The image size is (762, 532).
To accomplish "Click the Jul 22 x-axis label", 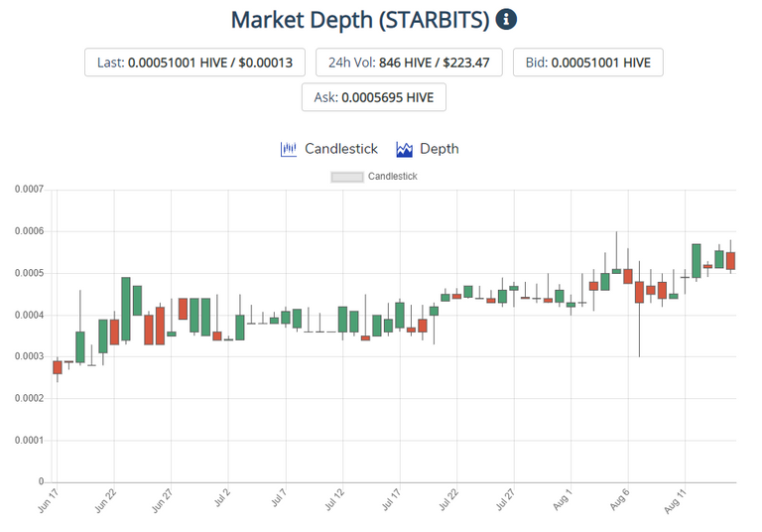I will click(448, 500).
